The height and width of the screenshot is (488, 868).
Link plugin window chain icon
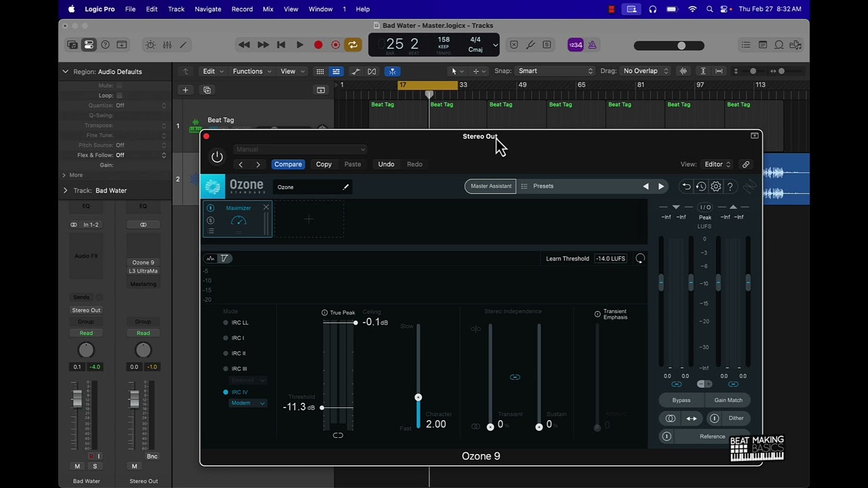(746, 164)
